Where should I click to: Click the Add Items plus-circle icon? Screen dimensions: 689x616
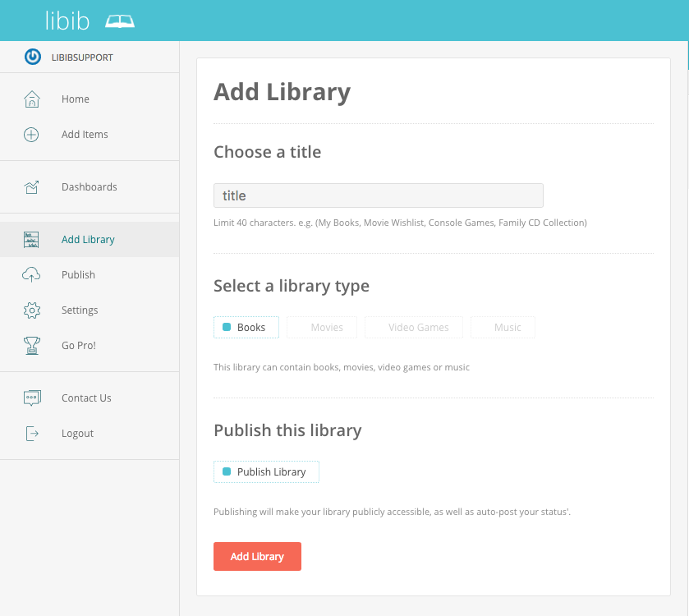(x=31, y=135)
